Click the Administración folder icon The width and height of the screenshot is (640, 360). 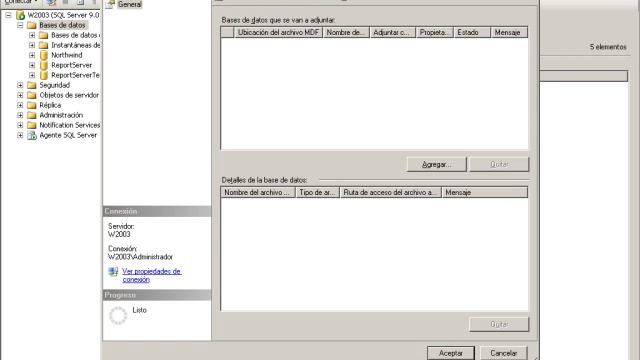pos(32,115)
